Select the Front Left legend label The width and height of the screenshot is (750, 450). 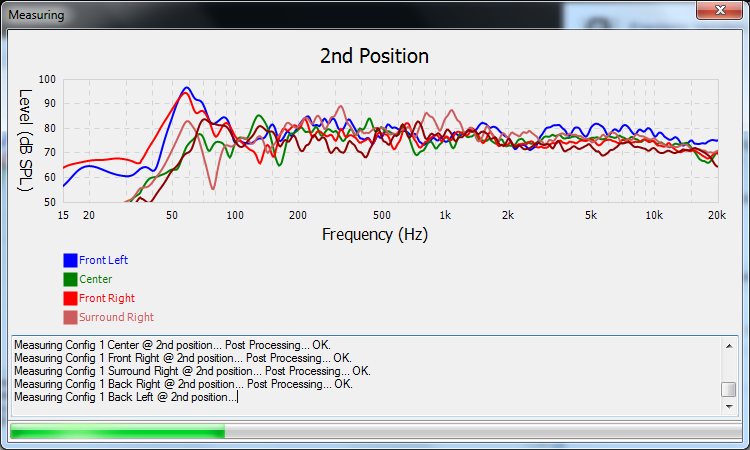click(x=103, y=260)
